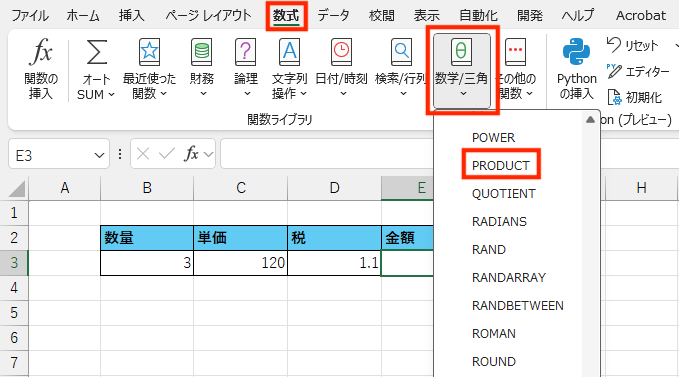This screenshot has width=679, height=377.
Task: Switch to the 自動化 tab
Action: tap(478, 16)
